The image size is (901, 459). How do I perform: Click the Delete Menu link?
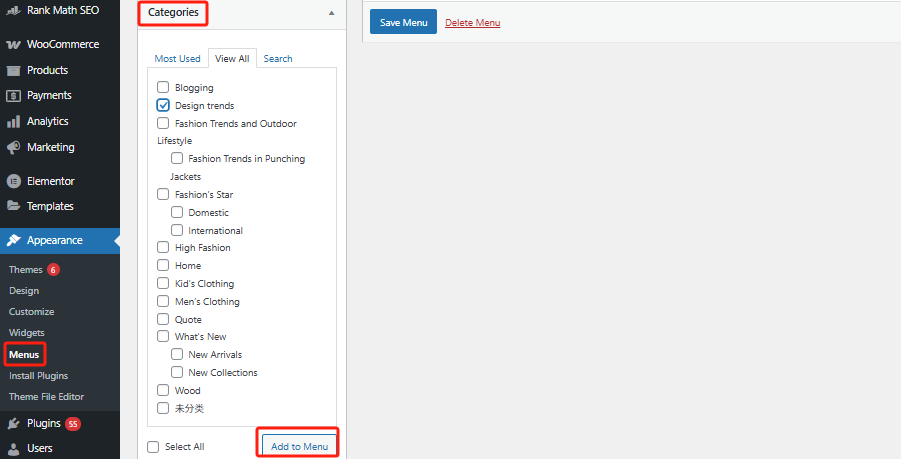pyautogui.click(x=472, y=23)
